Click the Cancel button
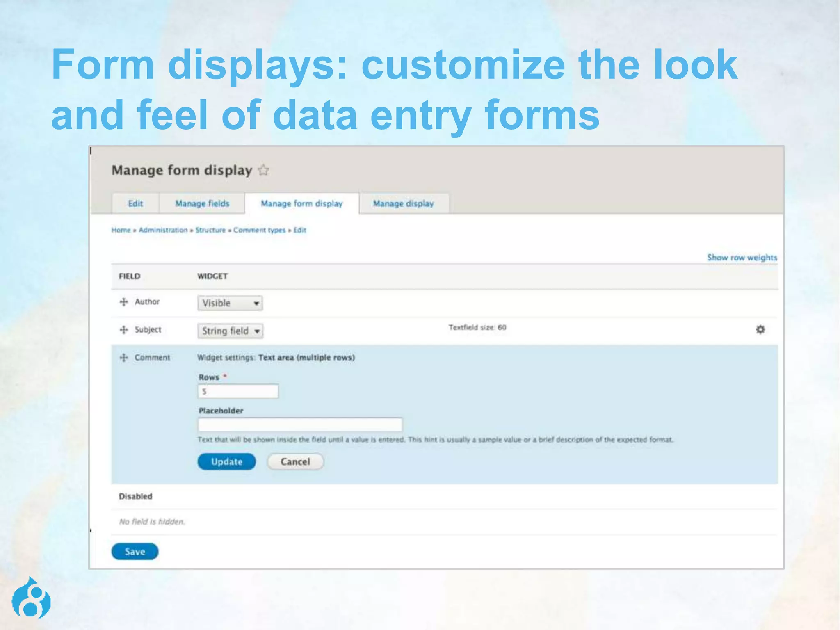This screenshot has width=840, height=630. tap(295, 462)
